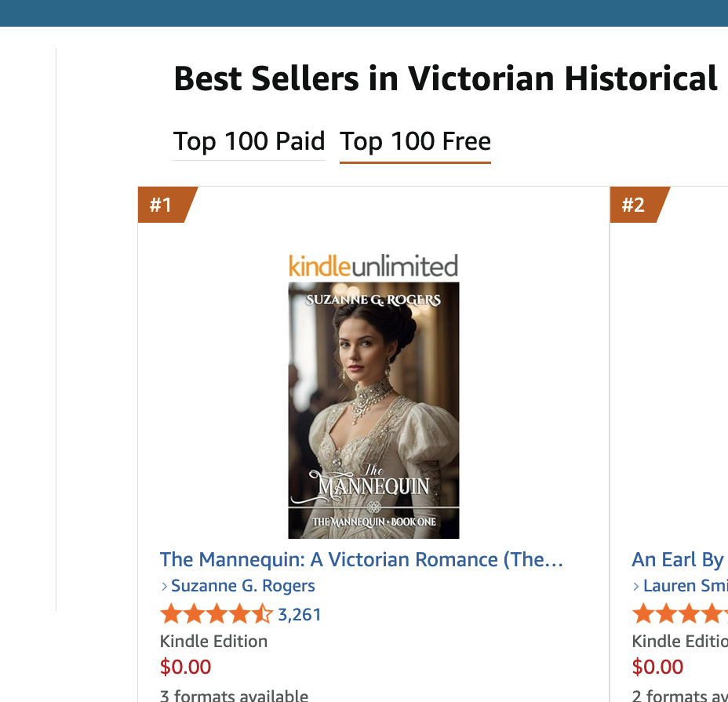This screenshot has height=702, width=728.
Task: Click the #2 book's $0.00 price
Action: pos(658,667)
